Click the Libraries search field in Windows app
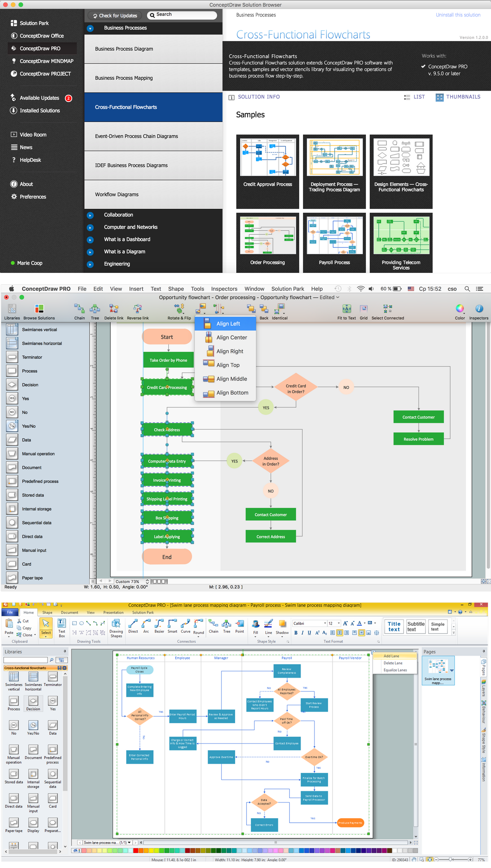Viewport: 491px width, 868px height. click(x=25, y=660)
